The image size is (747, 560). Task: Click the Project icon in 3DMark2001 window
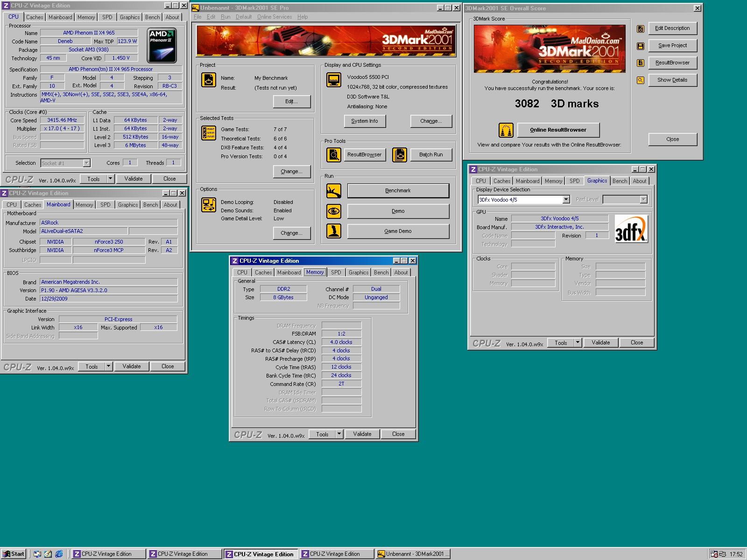click(209, 80)
